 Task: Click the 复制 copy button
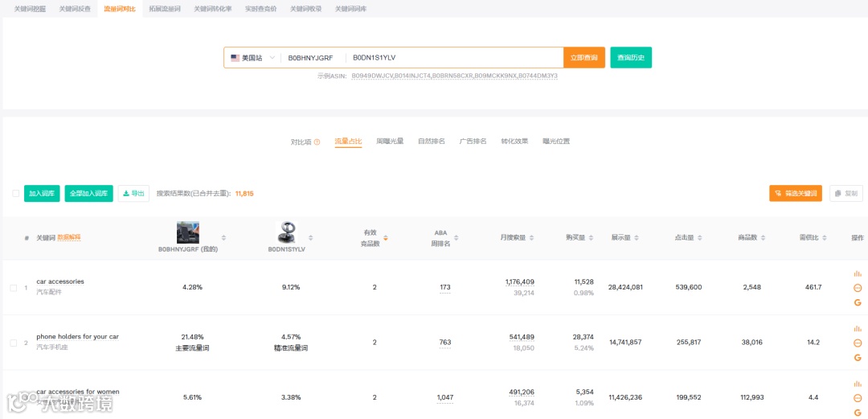coord(845,194)
